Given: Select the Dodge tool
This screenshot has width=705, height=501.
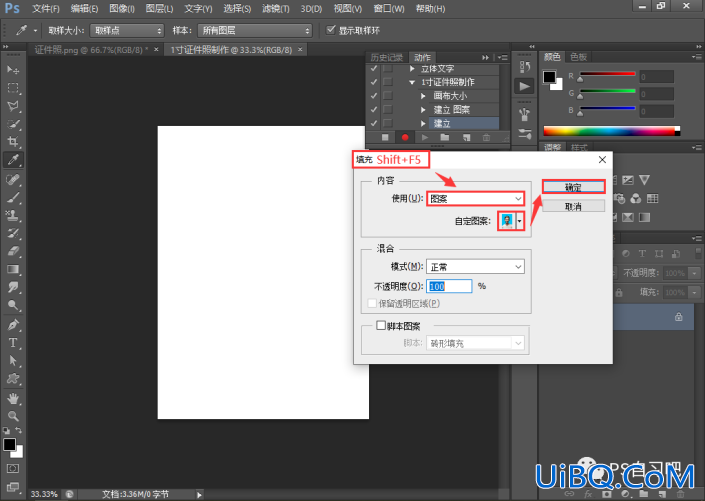Looking at the screenshot, I should 13,305.
